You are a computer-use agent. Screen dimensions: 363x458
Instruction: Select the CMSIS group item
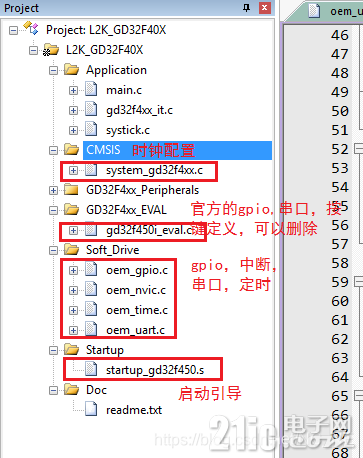(103, 150)
